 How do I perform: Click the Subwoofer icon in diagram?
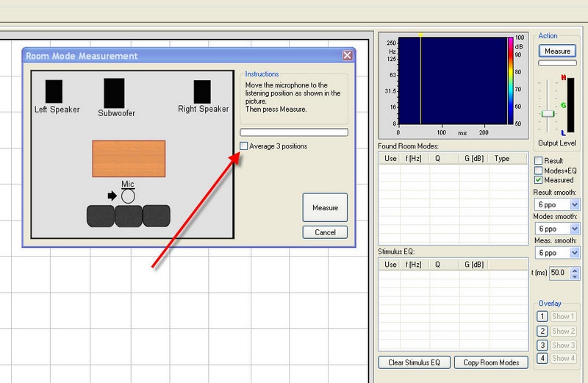[114, 93]
